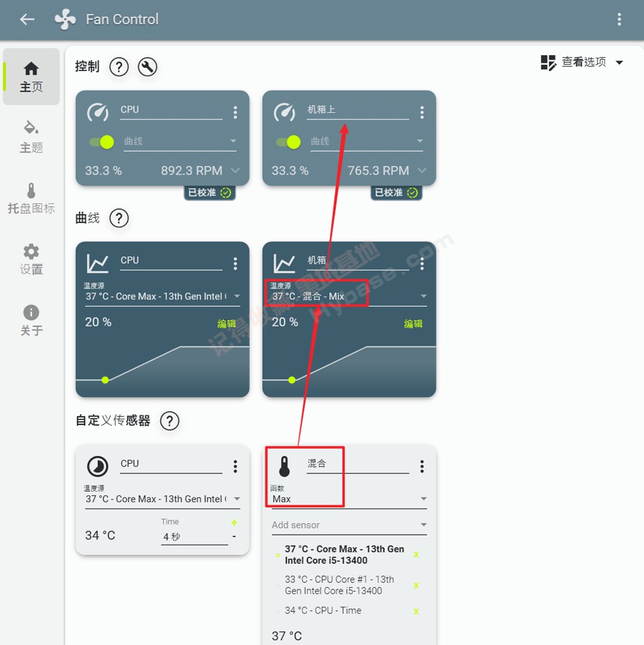Click the curve chart icon on the 机箱 card
This screenshot has width=644, height=645.
[x=283, y=262]
